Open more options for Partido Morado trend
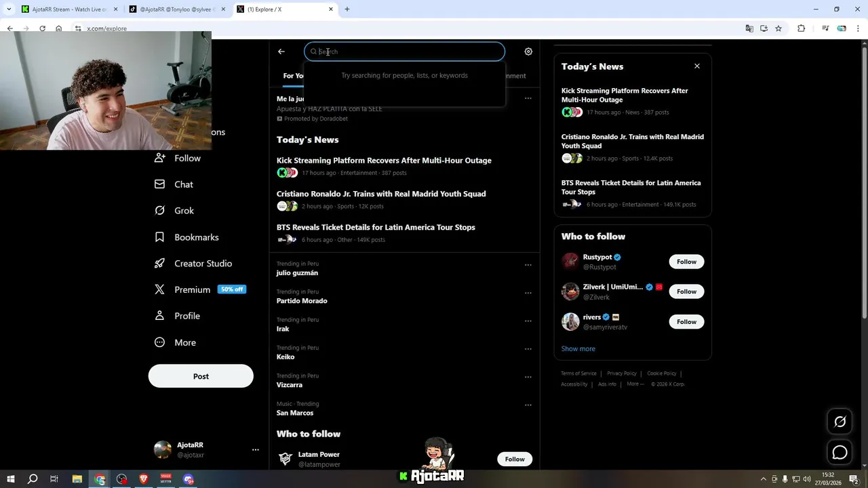Viewport: 868px width, 488px height. 528,293
